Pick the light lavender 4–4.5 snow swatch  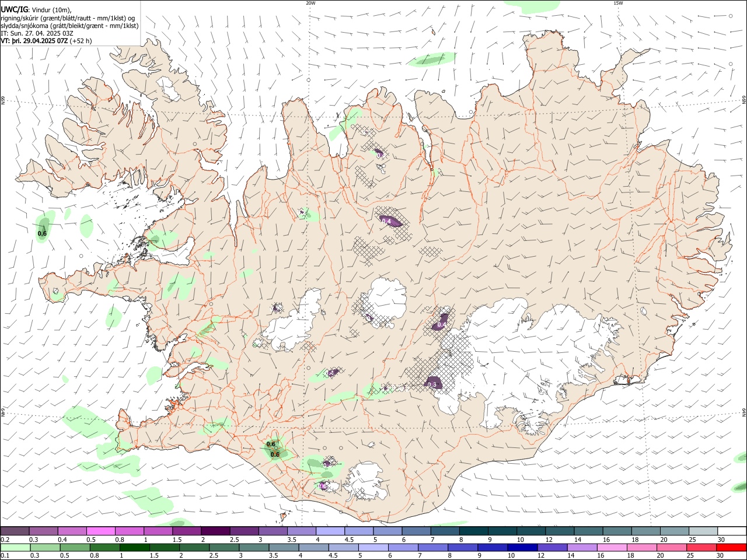click(330, 531)
